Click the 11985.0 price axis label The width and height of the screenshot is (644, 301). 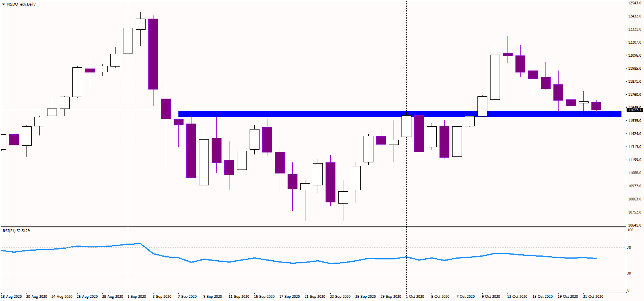(x=635, y=69)
